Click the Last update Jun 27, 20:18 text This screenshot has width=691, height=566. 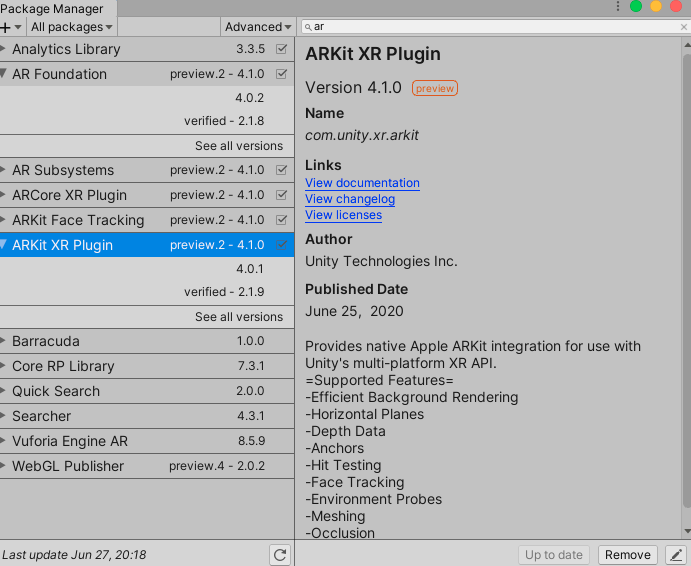74,555
